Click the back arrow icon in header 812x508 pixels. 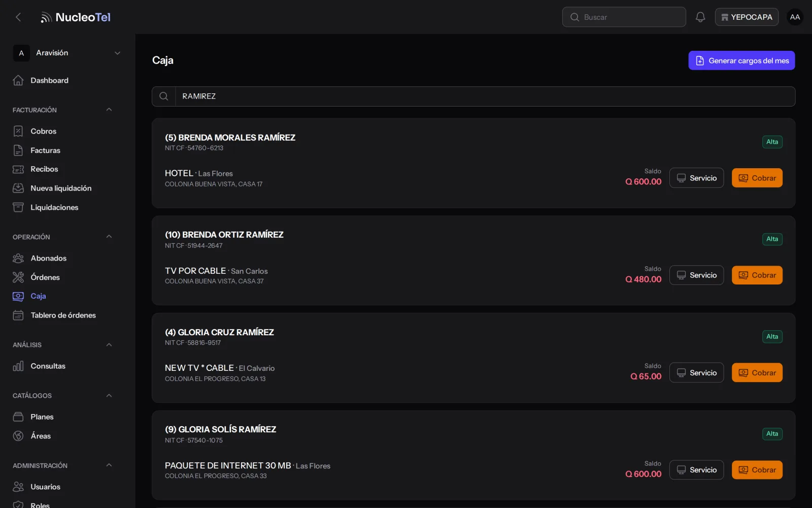(x=18, y=17)
